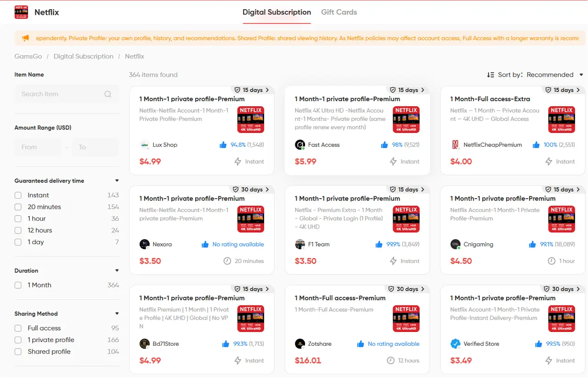Click thumbs-up icon next to 99.5% rating

[x=538, y=344]
